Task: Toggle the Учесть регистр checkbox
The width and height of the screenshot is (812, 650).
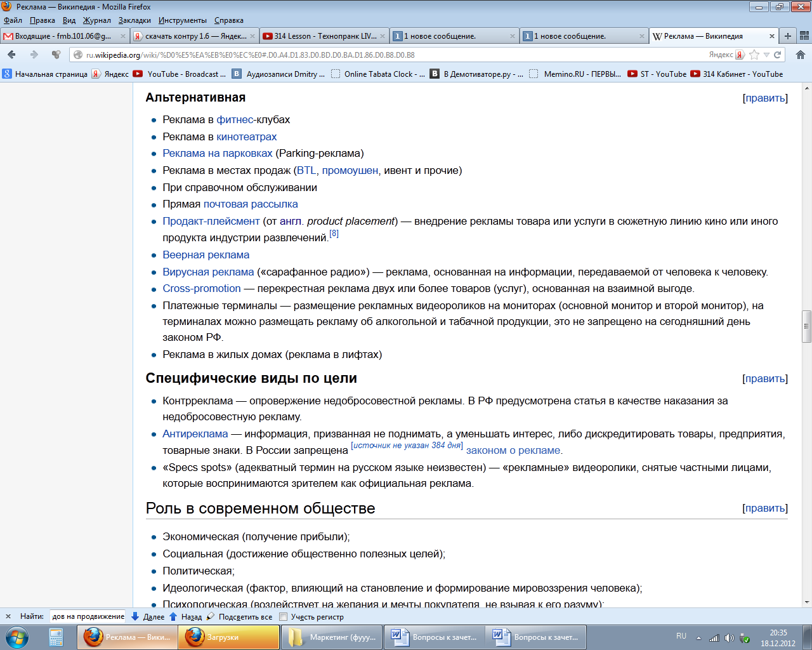Action: 284,616
